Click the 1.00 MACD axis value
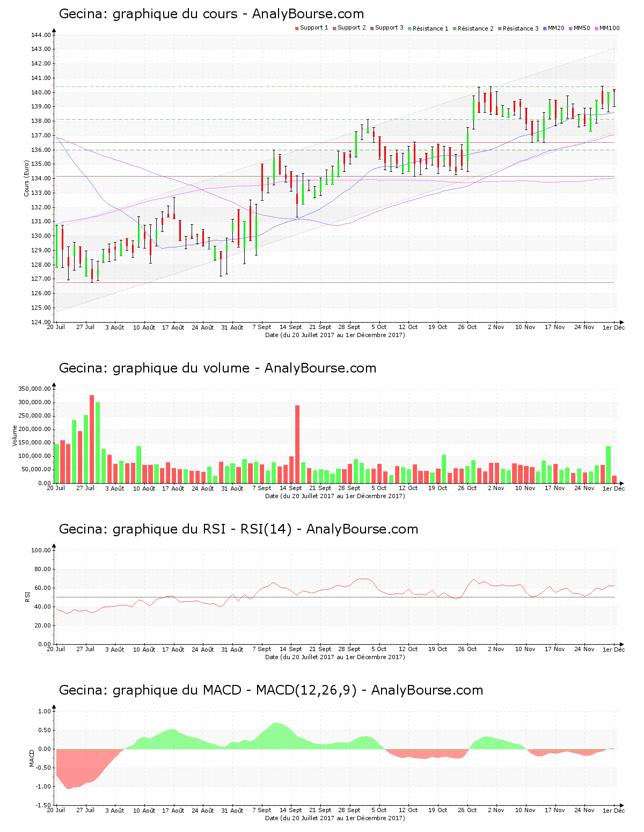Image resolution: width=644 pixels, height=832 pixels. click(45, 711)
